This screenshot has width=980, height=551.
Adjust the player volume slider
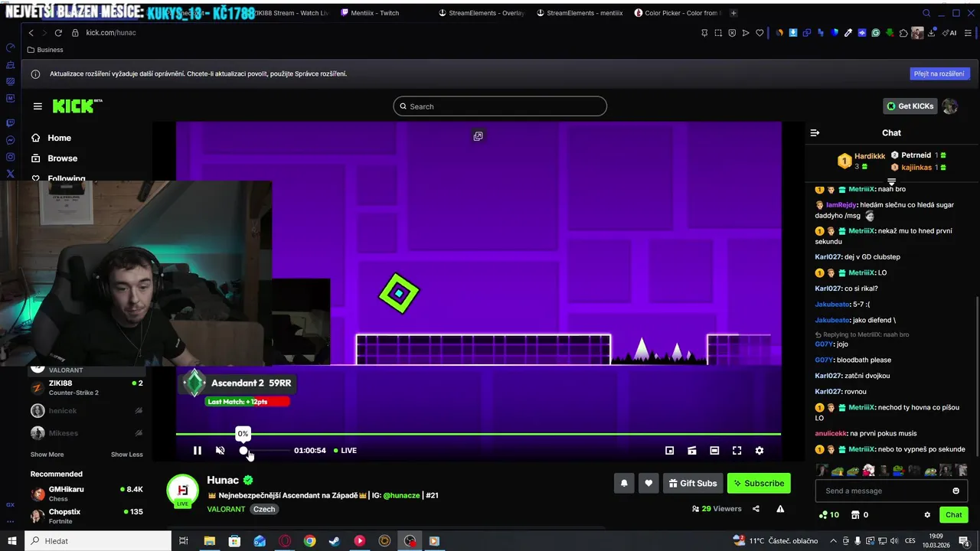click(266, 451)
